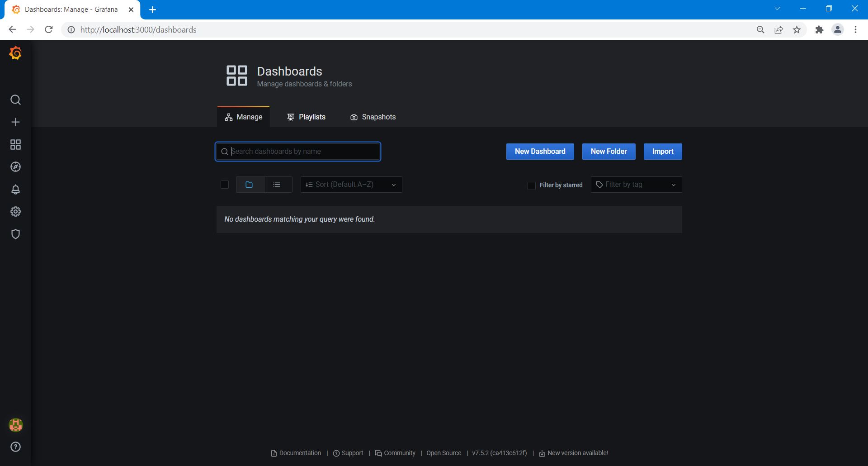Switch to the list view layout
This screenshot has width=868, height=466.
(x=277, y=185)
